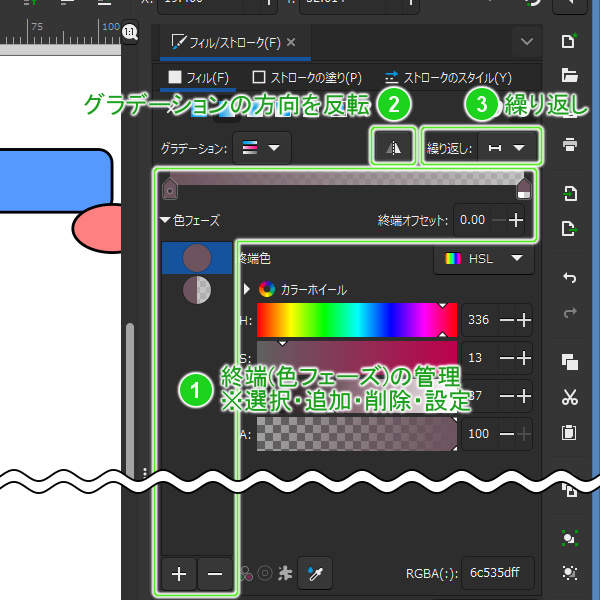The width and height of the screenshot is (600, 600).
Task: Click the canvas vertical scrollbar thumb
Action: pyautogui.click(x=130, y=399)
